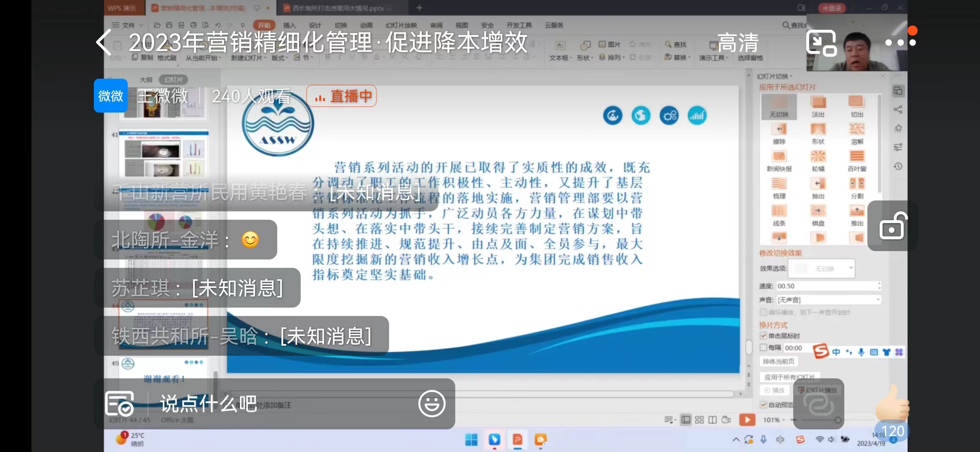Open the emoji picker in comment bar
The image size is (980, 452).
(x=431, y=404)
